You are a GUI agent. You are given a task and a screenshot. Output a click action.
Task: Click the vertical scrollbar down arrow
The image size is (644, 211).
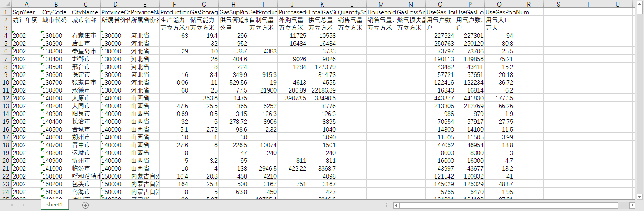[639, 197]
